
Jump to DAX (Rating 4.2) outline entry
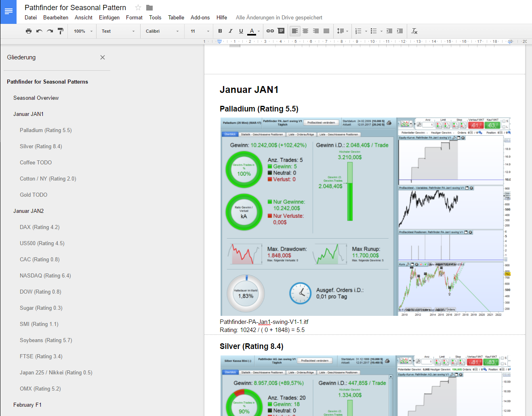pyautogui.click(x=40, y=227)
